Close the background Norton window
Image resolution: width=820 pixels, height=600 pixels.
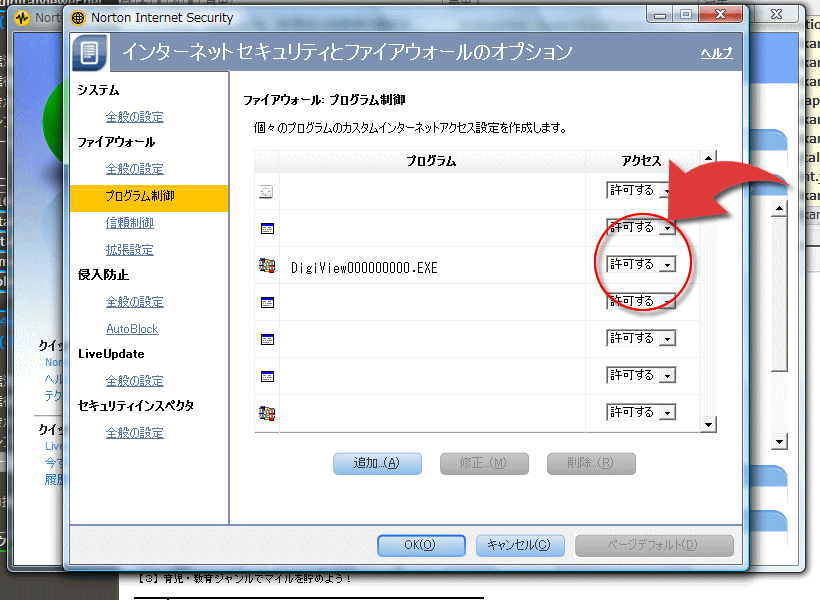pos(777,14)
